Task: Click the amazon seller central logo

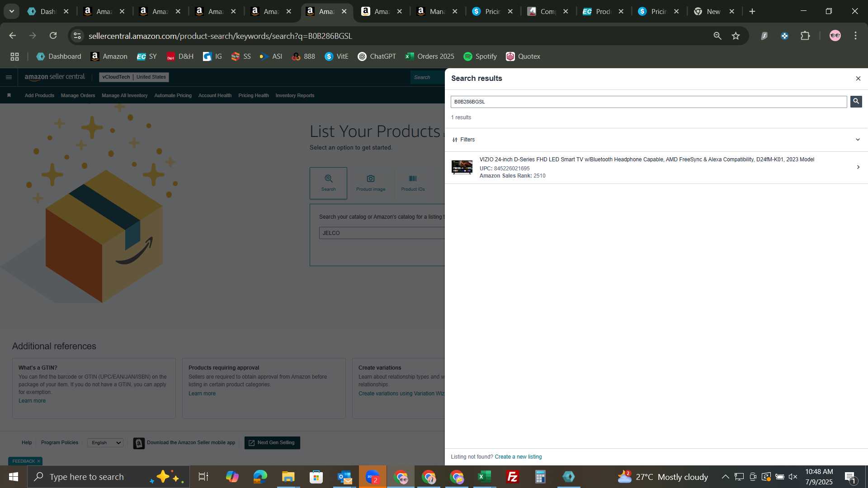Action: pyautogui.click(x=55, y=77)
